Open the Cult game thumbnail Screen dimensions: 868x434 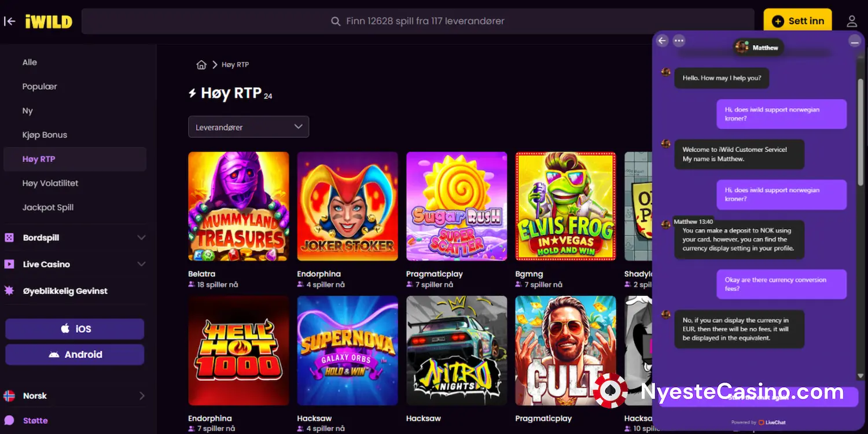pos(566,351)
